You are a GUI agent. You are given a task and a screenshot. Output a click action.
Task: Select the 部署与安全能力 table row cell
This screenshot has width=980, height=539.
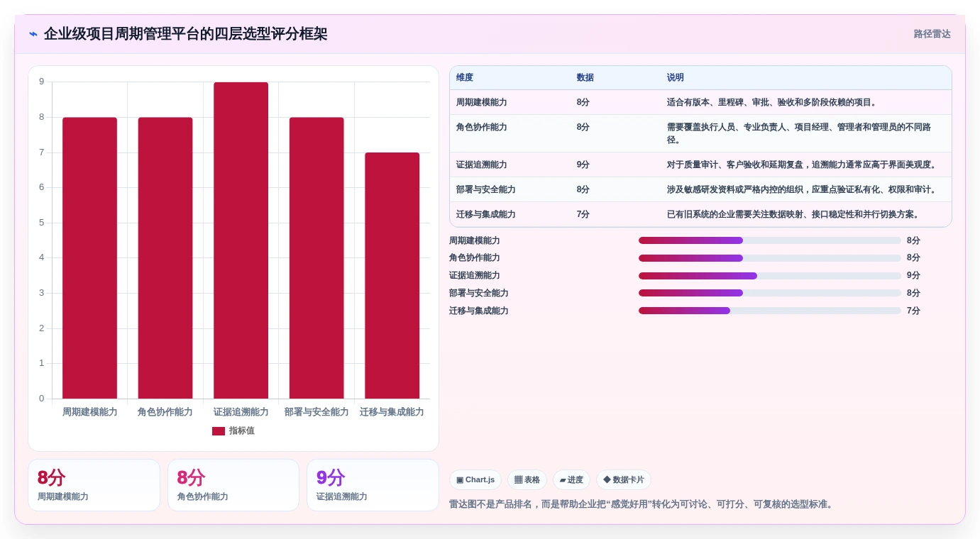[486, 189]
